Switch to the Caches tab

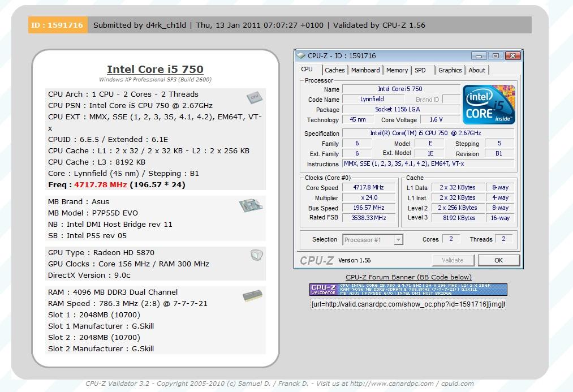pos(334,70)
